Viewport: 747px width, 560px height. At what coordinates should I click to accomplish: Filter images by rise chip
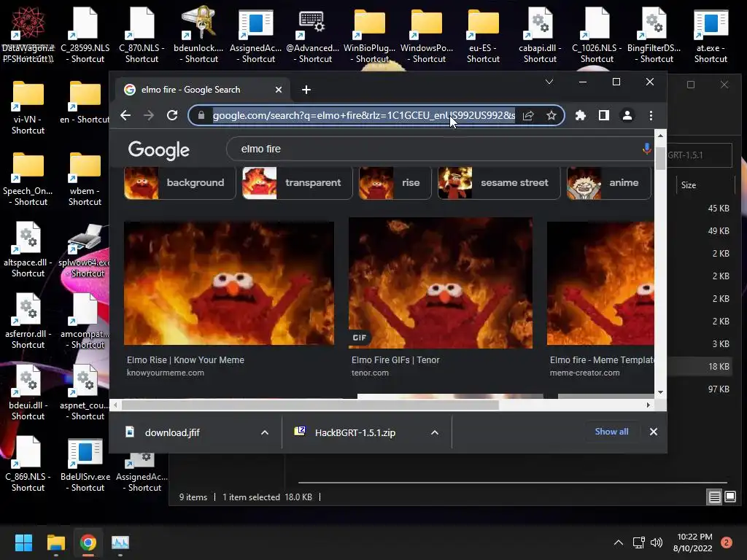point(395,183)
